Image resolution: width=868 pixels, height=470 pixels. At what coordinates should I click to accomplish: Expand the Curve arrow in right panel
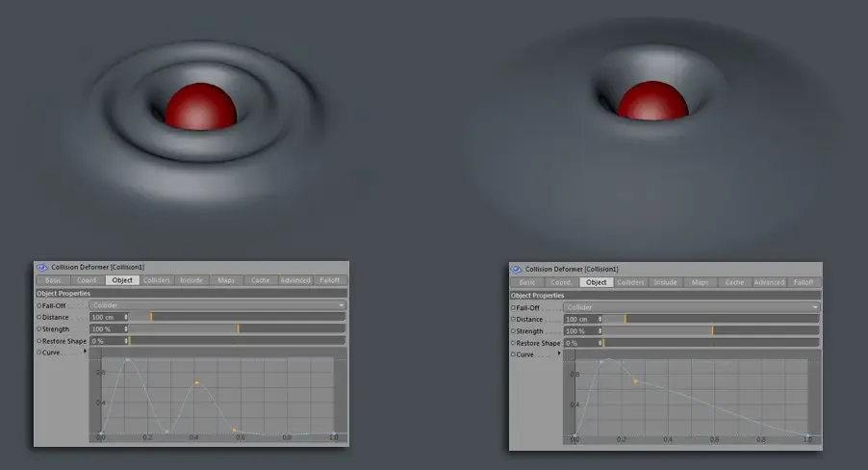click(559, 353)
